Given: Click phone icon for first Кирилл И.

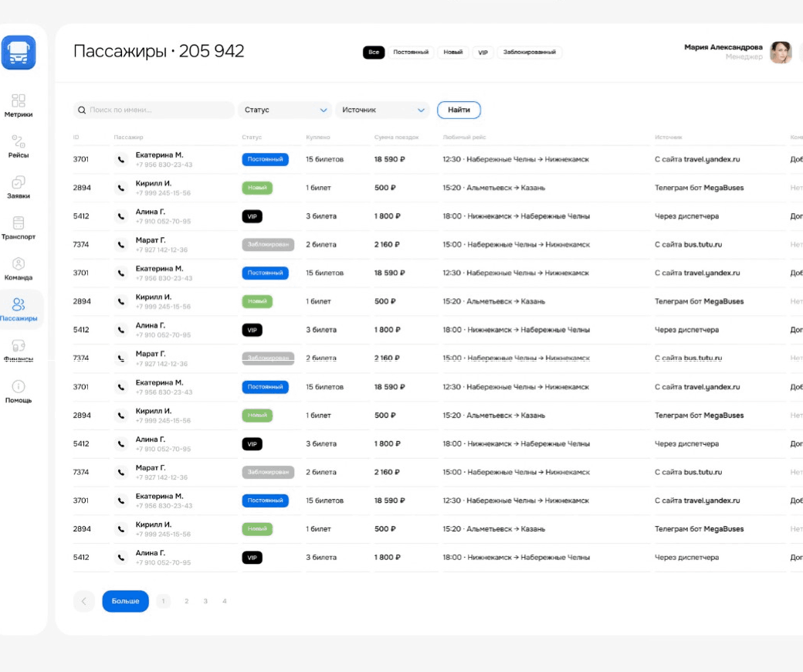Looking at the screenshot, I should 121,188.
